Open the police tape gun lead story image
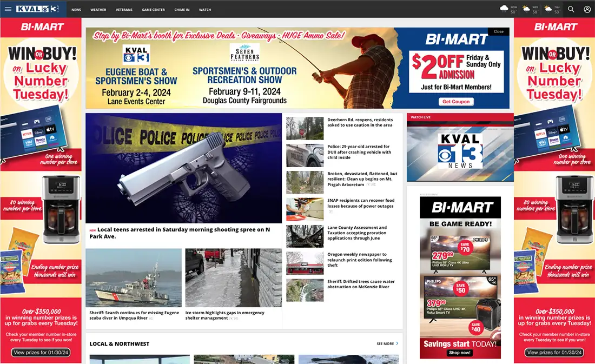This screenshot has width=595, height=364. click(x=184, y=168)
